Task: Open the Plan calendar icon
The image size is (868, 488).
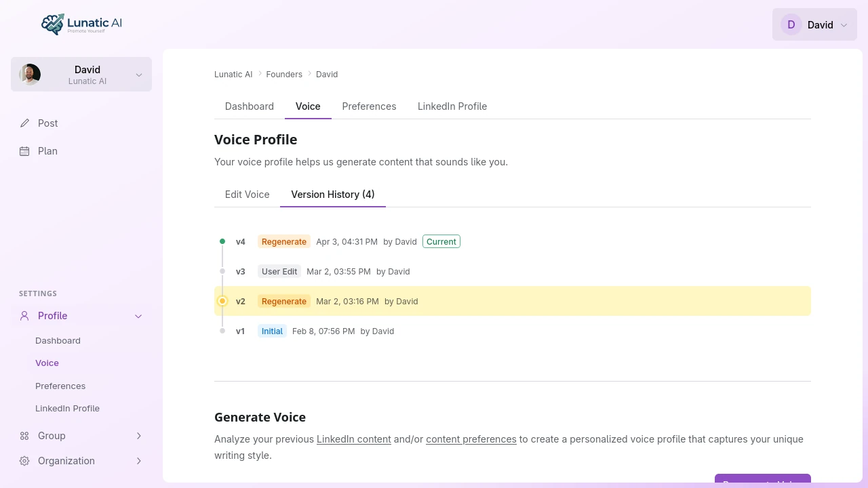Action: 24,151
